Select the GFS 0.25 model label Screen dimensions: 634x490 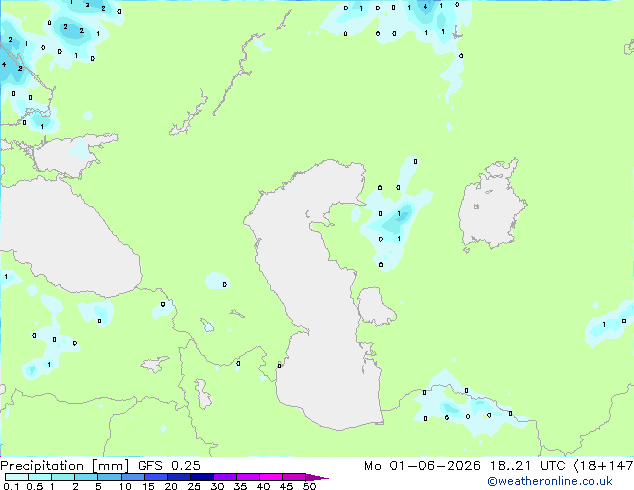click(169, 466)
